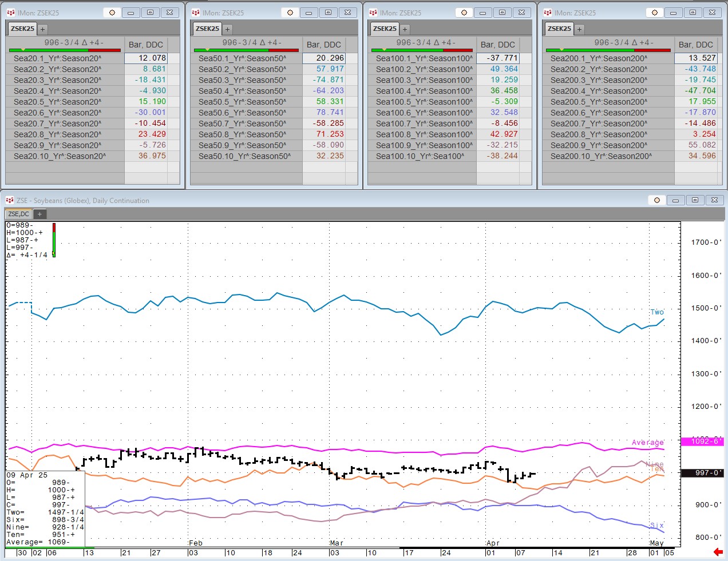
Task: Click the 'Mar' month label on the date axis
Action: [337, 543]
